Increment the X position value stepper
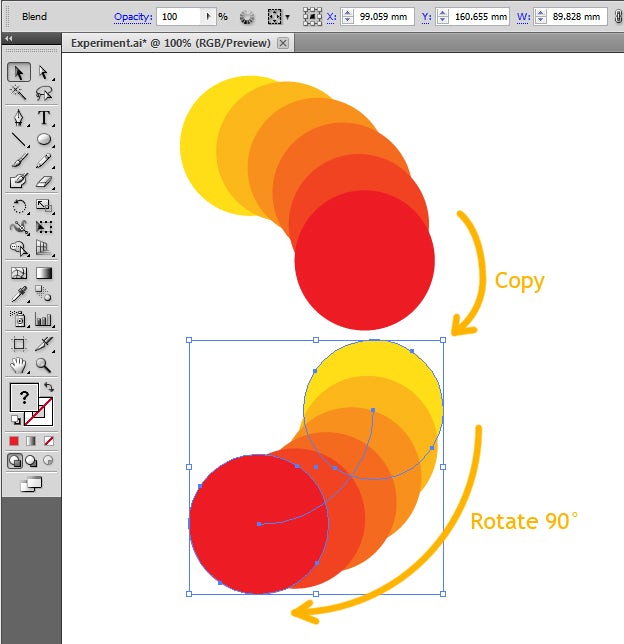Viewport: 624px width, 644px height. (x=347, y=13)
